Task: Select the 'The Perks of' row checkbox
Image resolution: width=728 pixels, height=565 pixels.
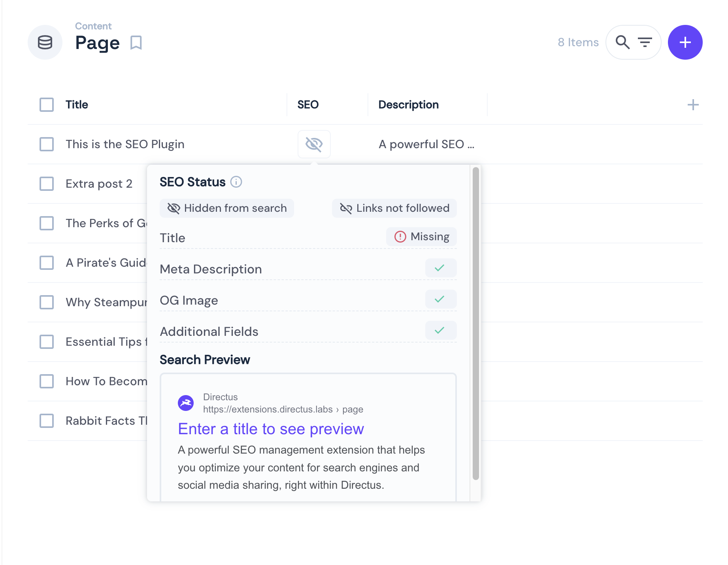Action: [x=47, y=223]
